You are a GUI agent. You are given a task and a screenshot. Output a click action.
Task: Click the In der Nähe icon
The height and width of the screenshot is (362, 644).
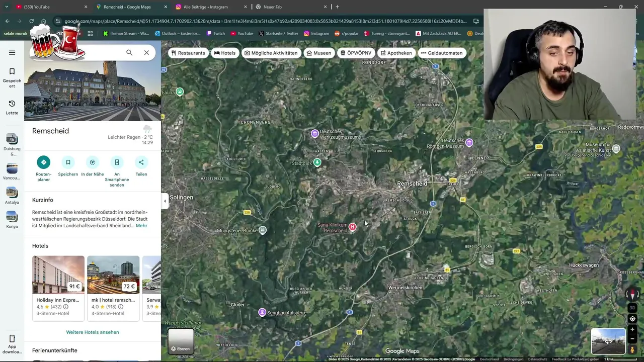93,162
